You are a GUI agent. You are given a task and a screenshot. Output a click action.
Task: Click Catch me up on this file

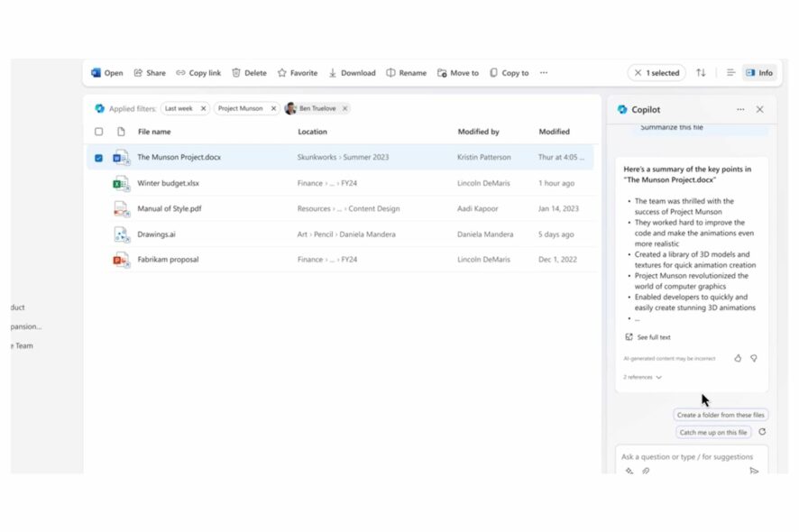pyautogui.click(x=713, y=433)
